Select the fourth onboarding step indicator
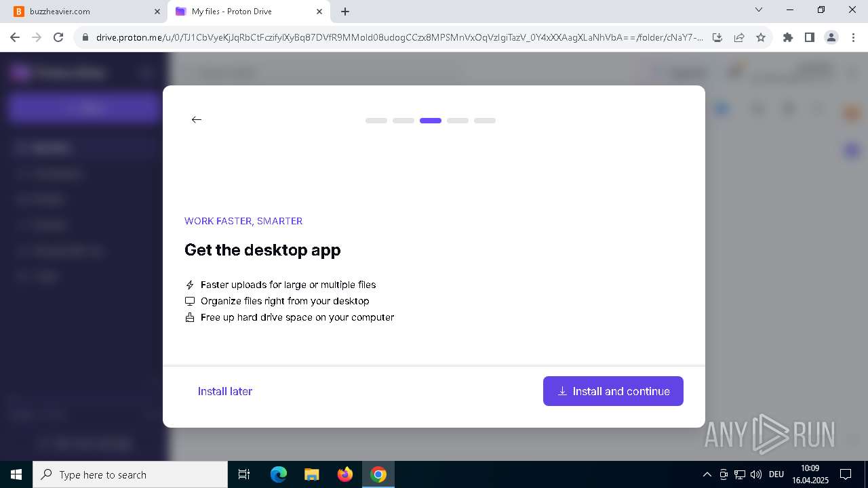This screenshot has height=488, width=868. [x=458, y=121]
